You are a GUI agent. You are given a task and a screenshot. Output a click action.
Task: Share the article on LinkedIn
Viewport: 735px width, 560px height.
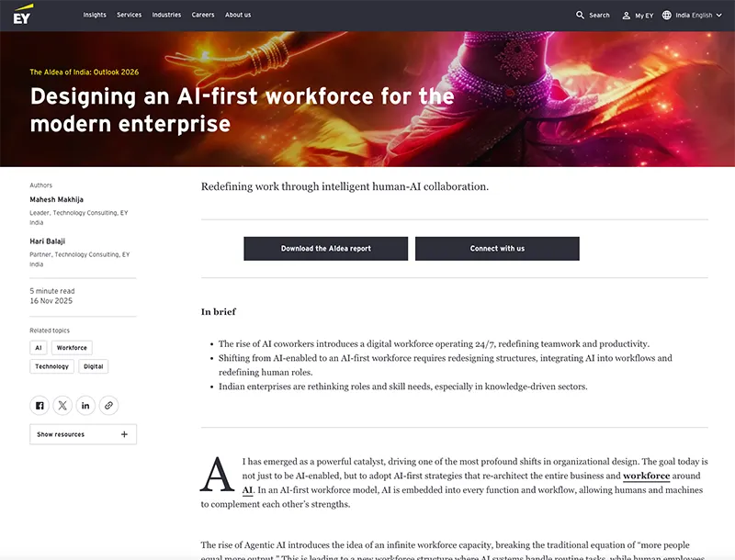click(x=85, y=406)
